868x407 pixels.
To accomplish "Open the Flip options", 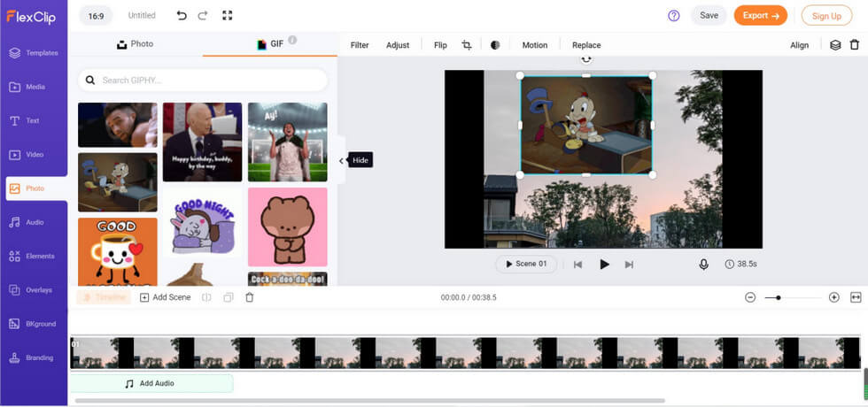I will pyautogui.click(x=441, y=45).
